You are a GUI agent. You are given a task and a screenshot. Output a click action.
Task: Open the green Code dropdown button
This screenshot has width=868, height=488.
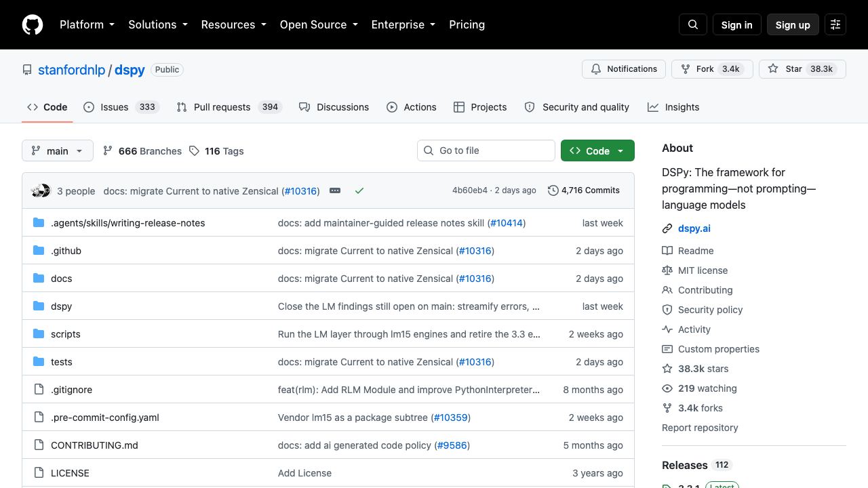click(x=597, y=150)
